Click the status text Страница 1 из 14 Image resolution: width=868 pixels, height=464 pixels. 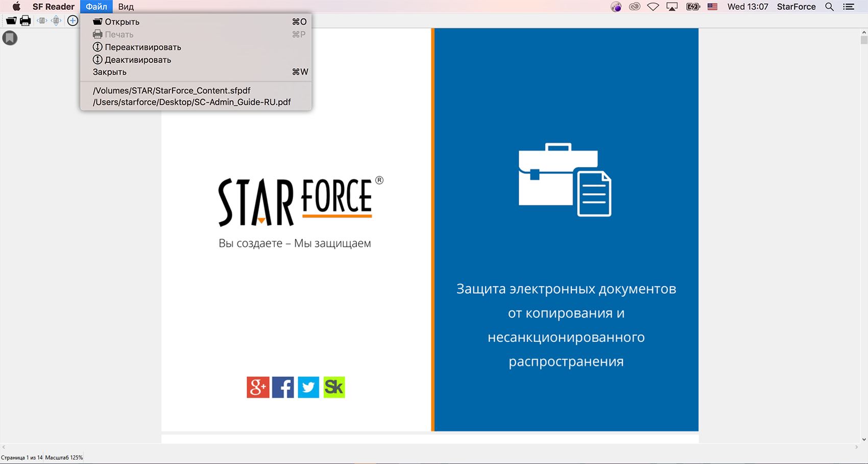tap(22, 458)
